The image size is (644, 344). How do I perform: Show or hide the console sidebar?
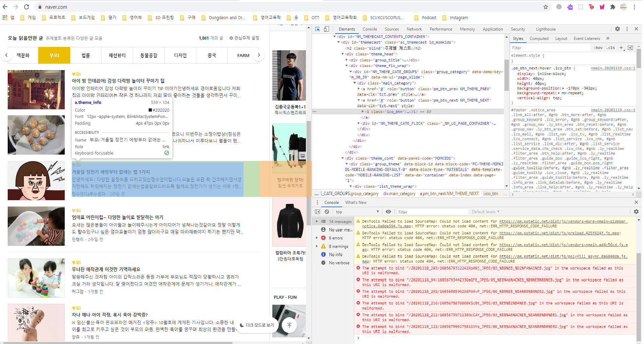click(318, 212)
